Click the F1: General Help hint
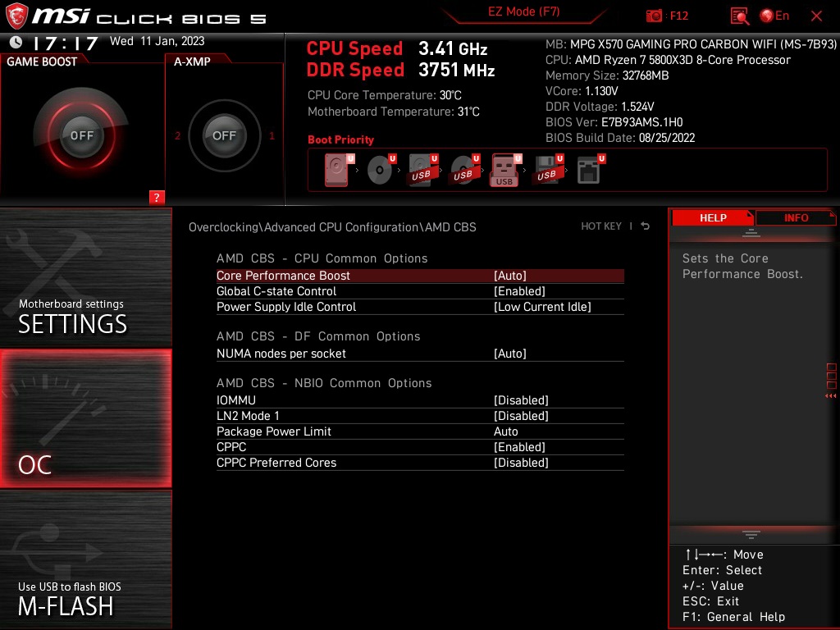Image resolution: width=840 pixels, height=630 pixels. click(733, 617)
